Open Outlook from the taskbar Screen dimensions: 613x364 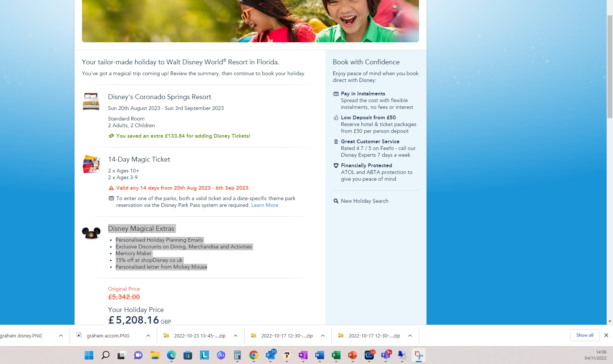pyautogui.click(x=270, y=355)
